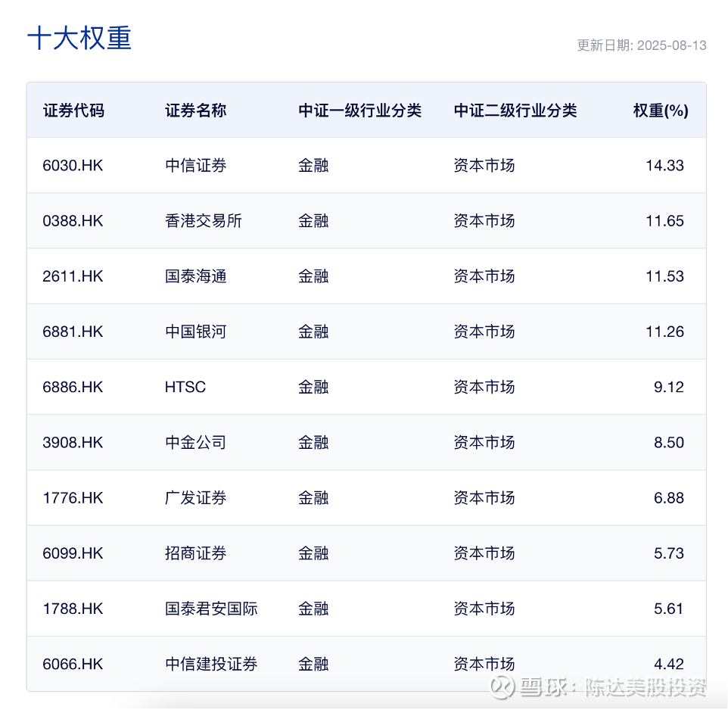This screenshot has height=710, width=728.
Task: Click weight value 6.88
Action: point(668,498)
